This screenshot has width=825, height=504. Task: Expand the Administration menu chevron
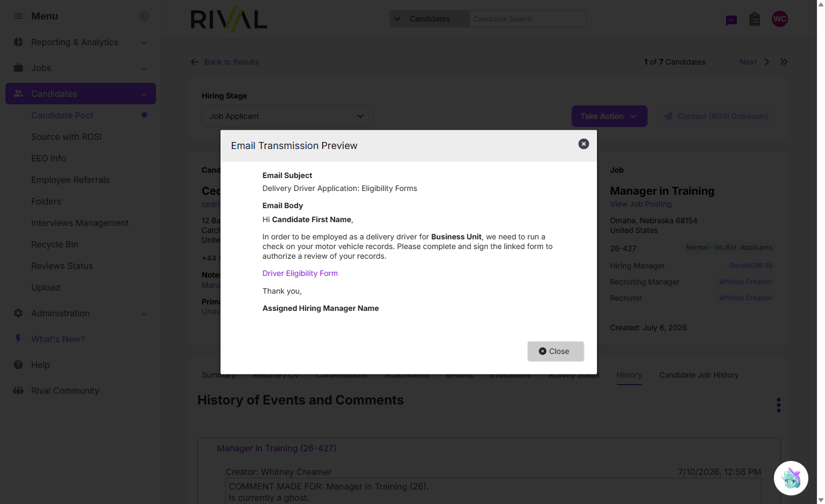[144, 314]
